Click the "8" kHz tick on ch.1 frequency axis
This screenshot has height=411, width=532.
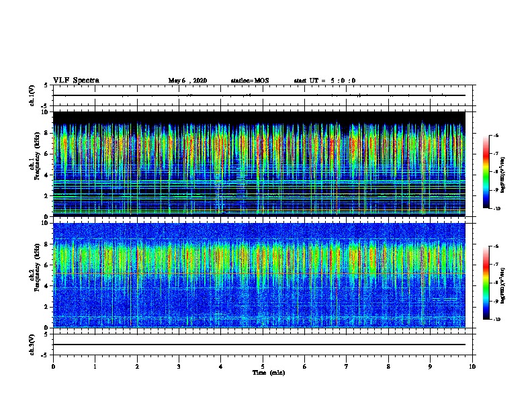click(x=46, y=133)
